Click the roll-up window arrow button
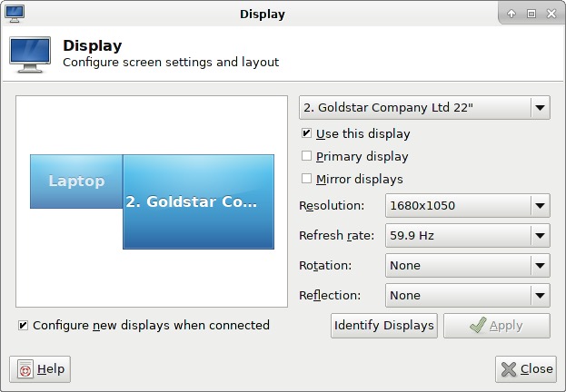The width and height of the screenshot is (566, 392). 511,14
